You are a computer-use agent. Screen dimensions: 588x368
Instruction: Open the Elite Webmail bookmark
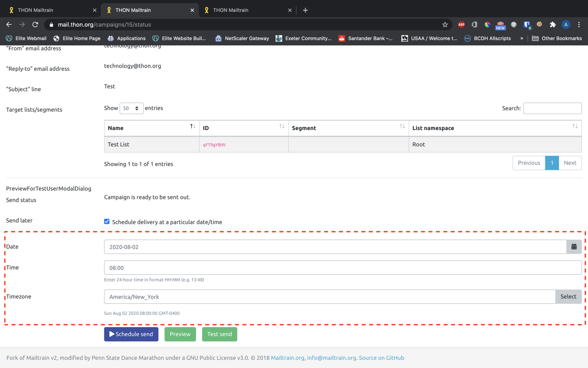26,38
